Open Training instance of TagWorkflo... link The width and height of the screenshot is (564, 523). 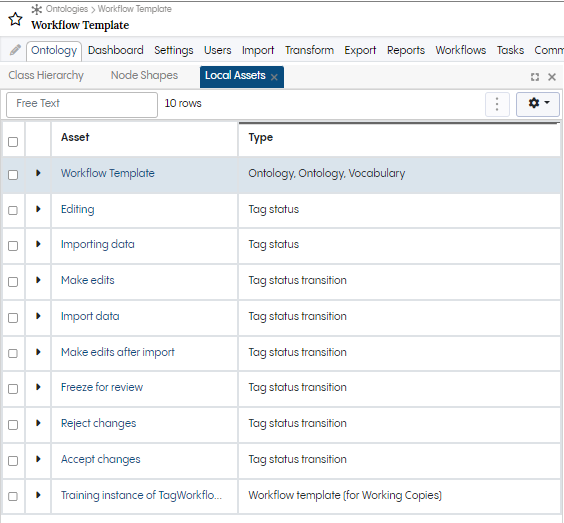pyautogui.click(x=141, y=495)
